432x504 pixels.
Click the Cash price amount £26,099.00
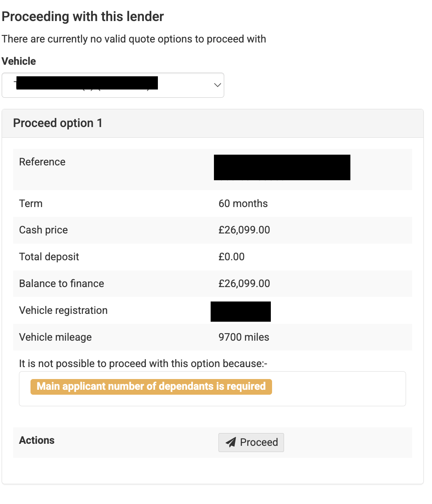point(244,230)
